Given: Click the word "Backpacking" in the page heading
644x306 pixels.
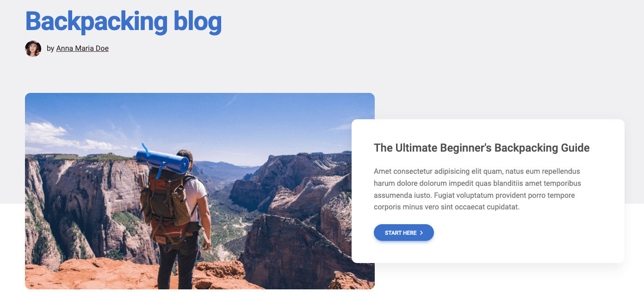Looking at the screenshot, I should tap(96, 21).
